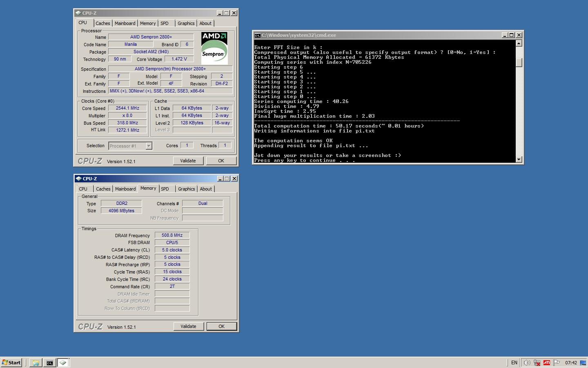Click the DRAM Frequency value 508.8 MHz
The height and width of the screenshot is (368, 588).
point(172,235)
